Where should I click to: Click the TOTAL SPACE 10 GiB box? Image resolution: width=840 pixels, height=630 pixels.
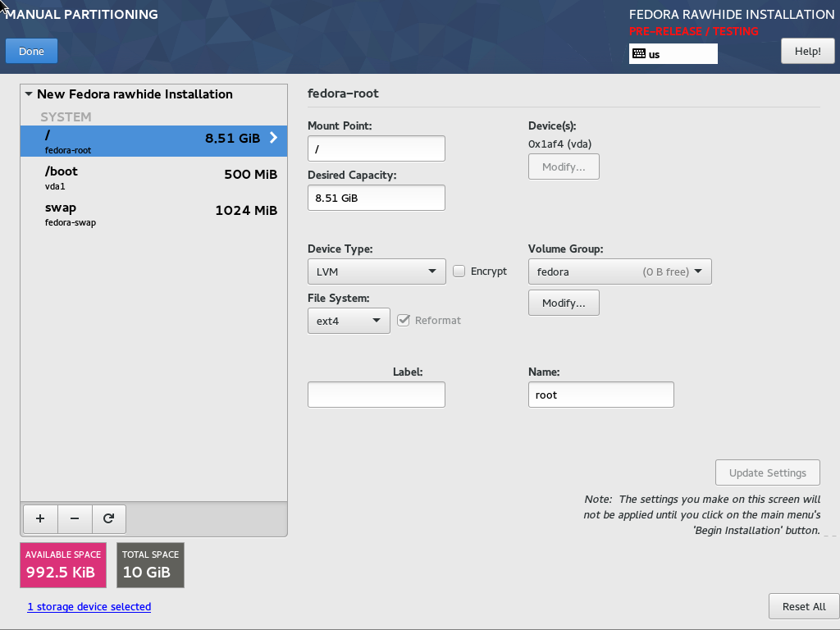151,565
